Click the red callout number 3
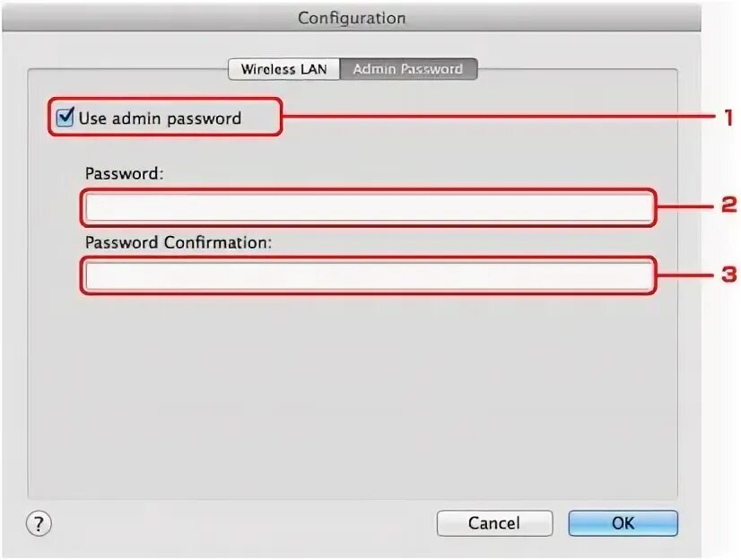 [x=728, y=274]
